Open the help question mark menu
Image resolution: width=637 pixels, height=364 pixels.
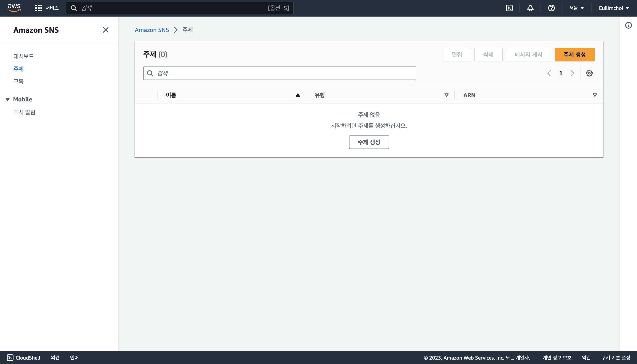tap(551, 8)
